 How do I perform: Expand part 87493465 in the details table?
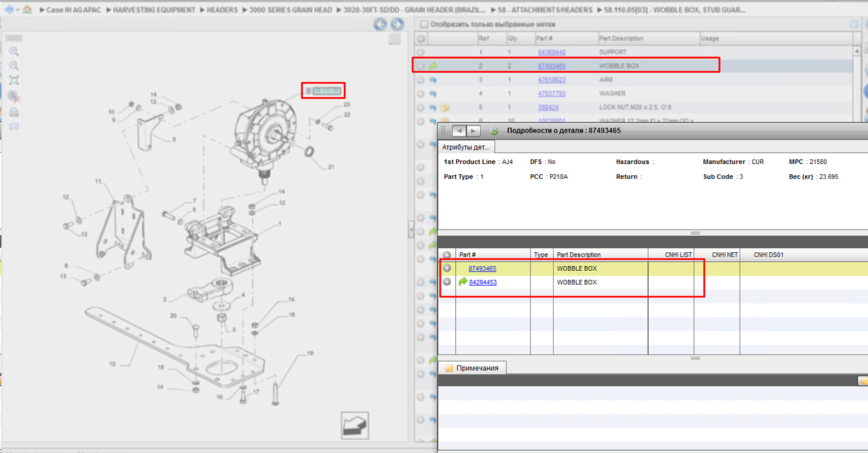click(447, 268)
